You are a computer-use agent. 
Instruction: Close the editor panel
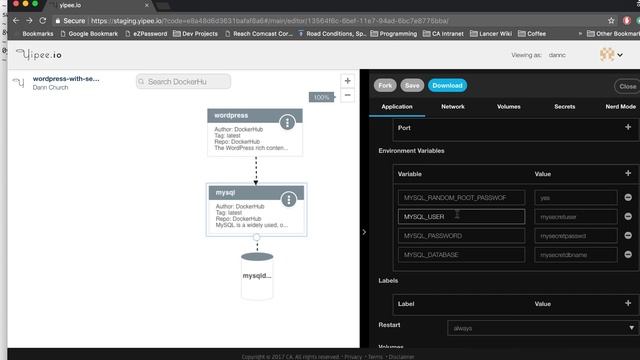pyautogui.click(x=627, y=86)
